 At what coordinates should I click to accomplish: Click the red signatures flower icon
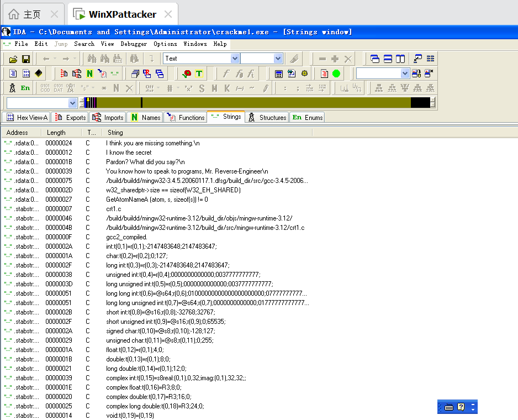click(187, 73)
